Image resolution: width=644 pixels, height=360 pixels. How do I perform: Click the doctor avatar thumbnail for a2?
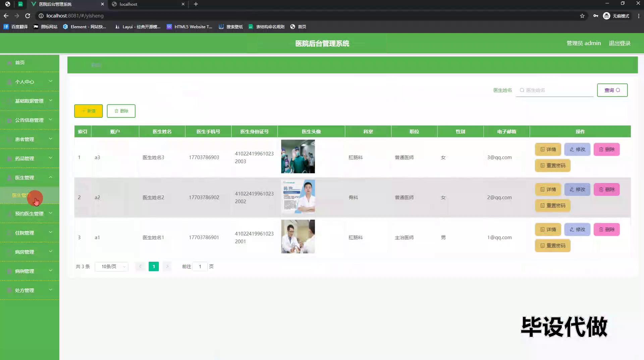pyautogui.click(x=298, y=197)
